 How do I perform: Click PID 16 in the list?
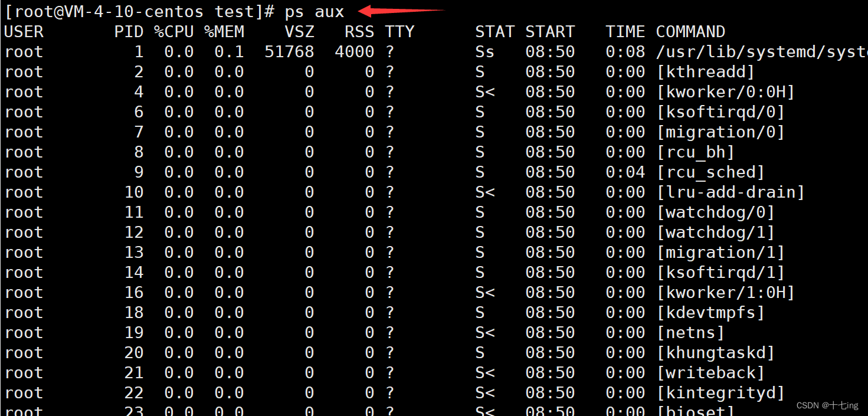pyautogui.click(x=134, y=293)
